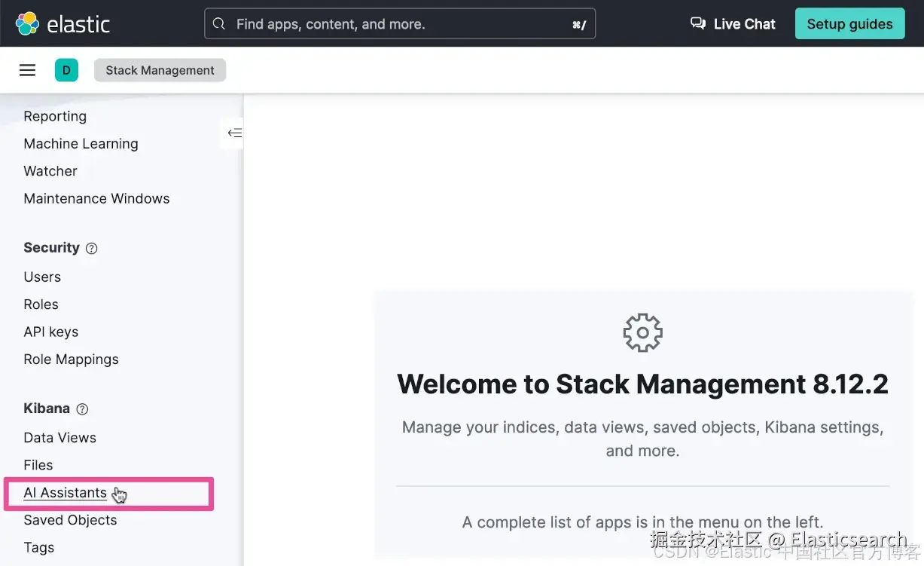
Task: Open Setup guides
Action: click(849, 23)
